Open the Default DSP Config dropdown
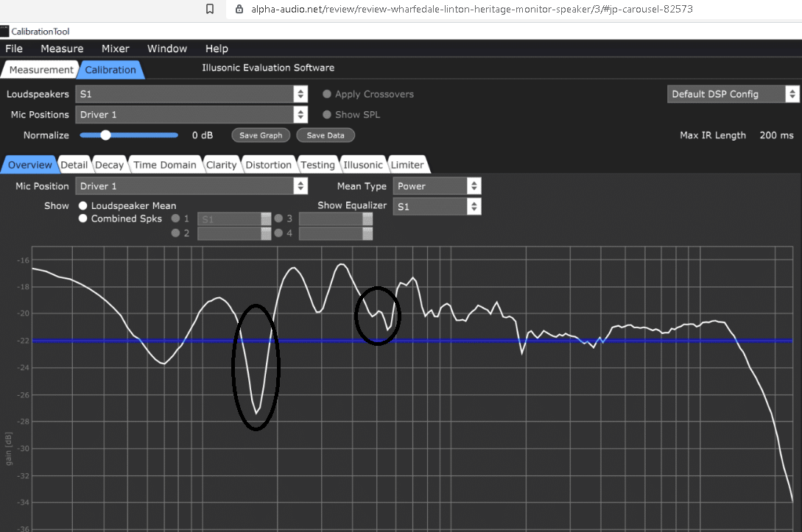The image size is (802, 532). [725, 94]
